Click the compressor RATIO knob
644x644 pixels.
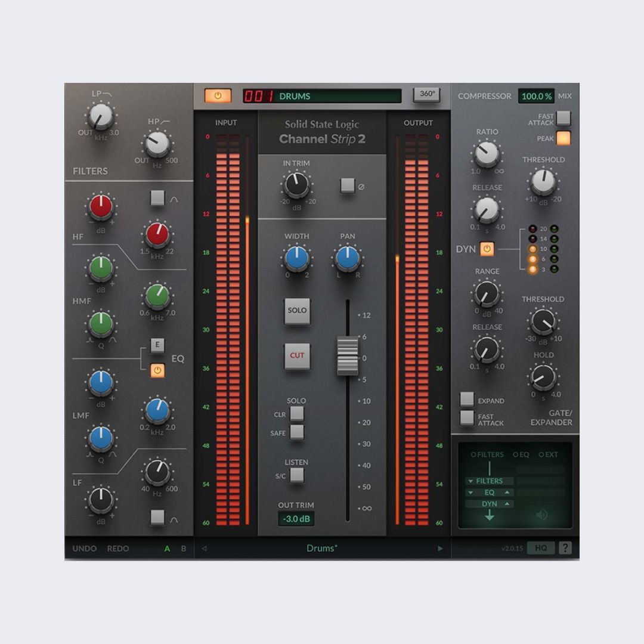[x=487, y=154]
